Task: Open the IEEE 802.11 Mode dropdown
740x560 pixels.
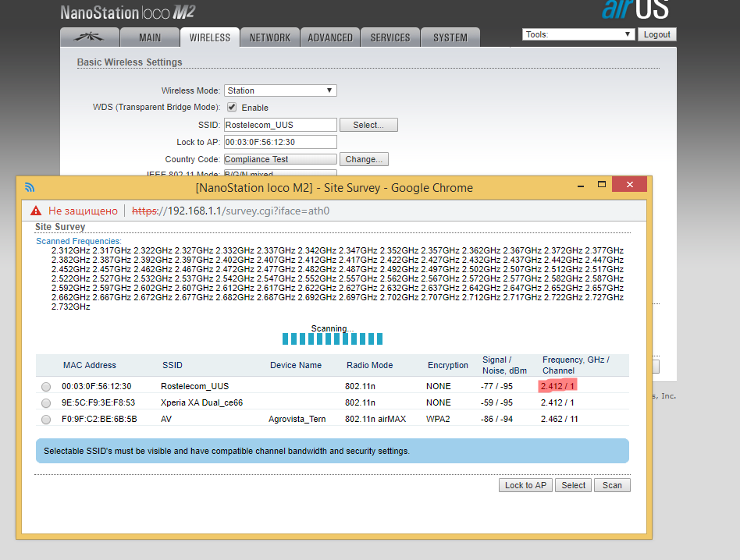Action: [280, 173]
